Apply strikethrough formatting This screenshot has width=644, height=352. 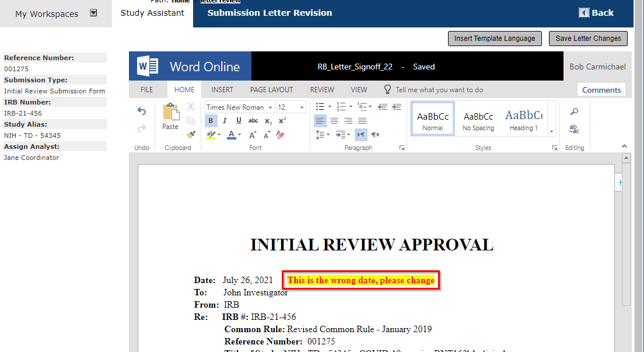(x=253, y=120)
